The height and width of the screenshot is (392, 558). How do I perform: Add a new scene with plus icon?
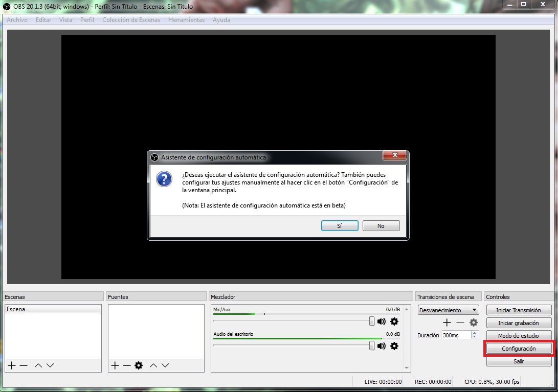point(12,365)
